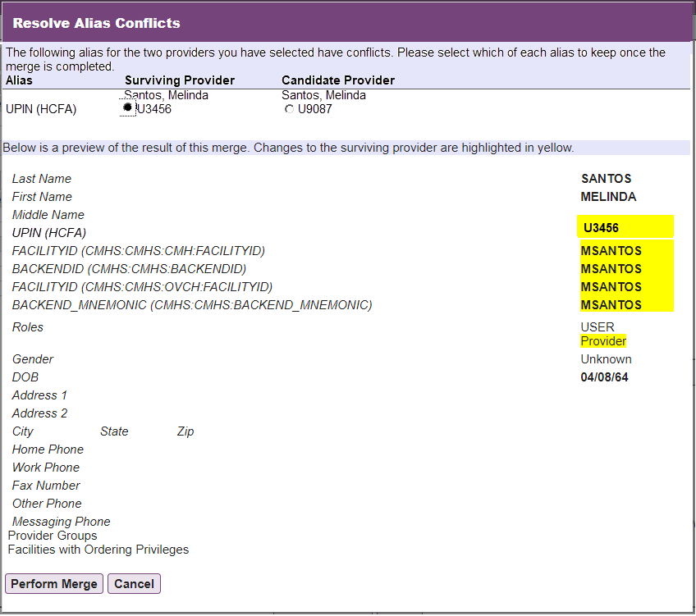Click the italic UPIN (HCFA) preview label
This screenshot has width=696, height=616.
click(x=48, y=233)
